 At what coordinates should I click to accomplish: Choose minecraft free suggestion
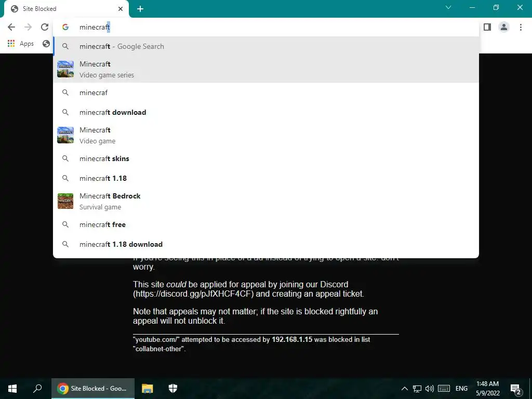click(266, 224)
